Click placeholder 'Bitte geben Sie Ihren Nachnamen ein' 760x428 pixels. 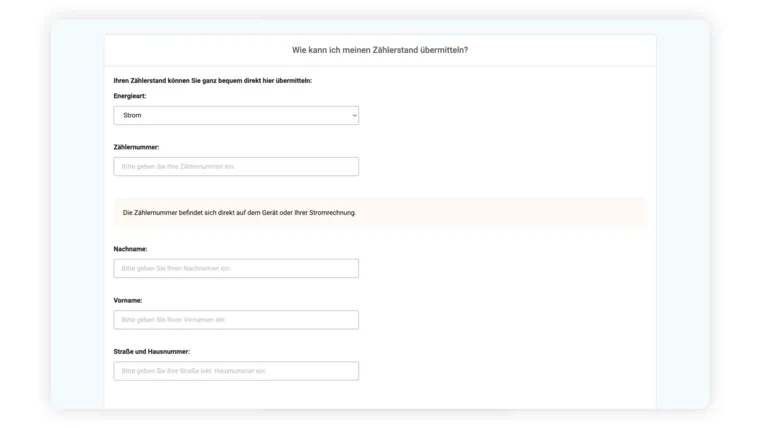coord(176,269)
